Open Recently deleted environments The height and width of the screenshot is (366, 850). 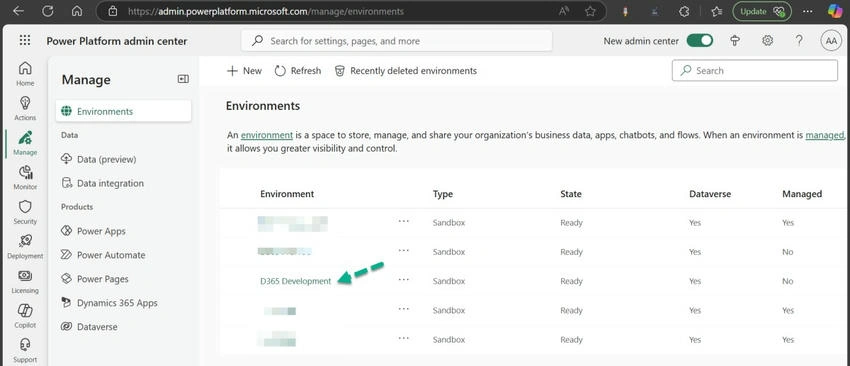(x=405, y=70)
